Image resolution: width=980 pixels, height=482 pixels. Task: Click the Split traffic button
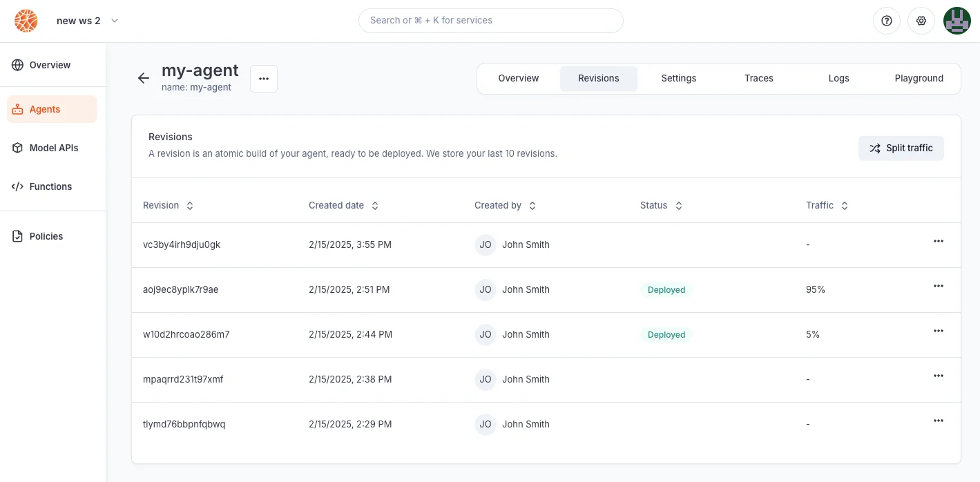click(901, 148)
